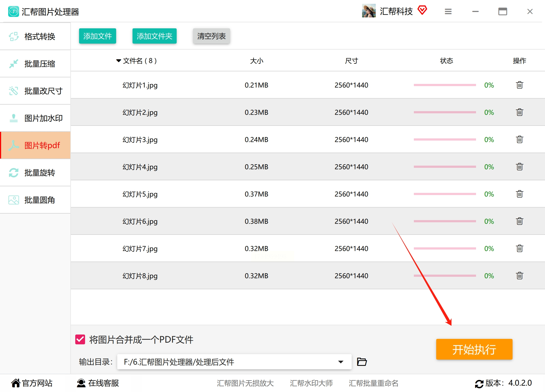Click the user avatar picture
Image resolution: width=545 pixels, height=392 pixels.
point(369,11)
